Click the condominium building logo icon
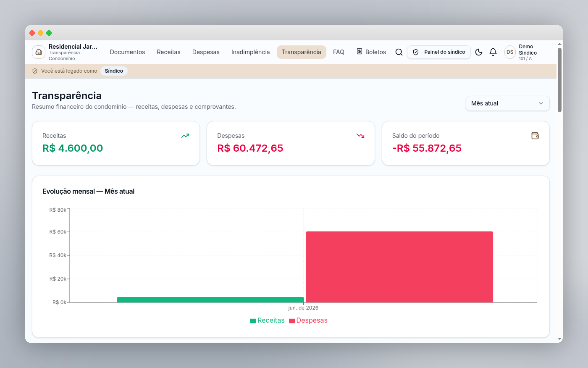This screenshot has width=588, height=368. tap(39, 52)
